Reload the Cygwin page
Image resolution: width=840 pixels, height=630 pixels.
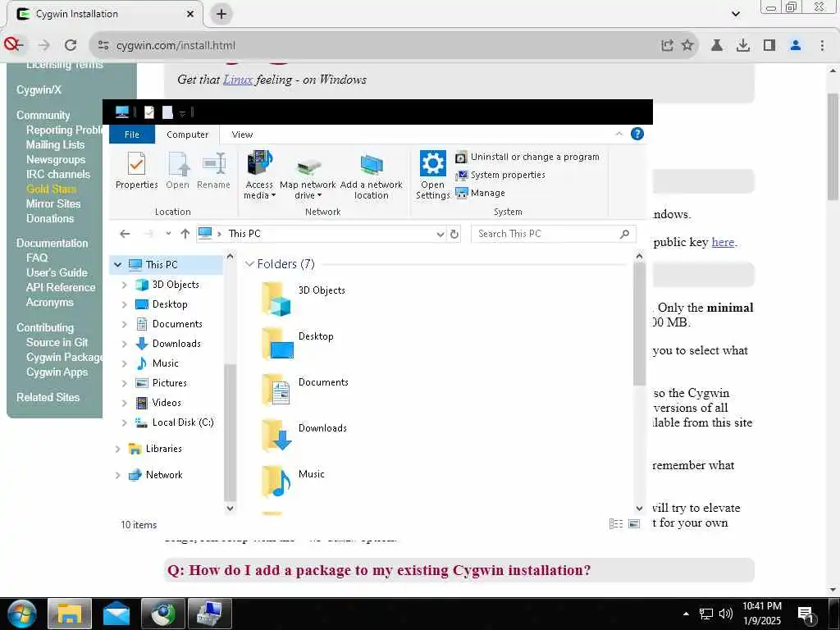pos(71,45)
